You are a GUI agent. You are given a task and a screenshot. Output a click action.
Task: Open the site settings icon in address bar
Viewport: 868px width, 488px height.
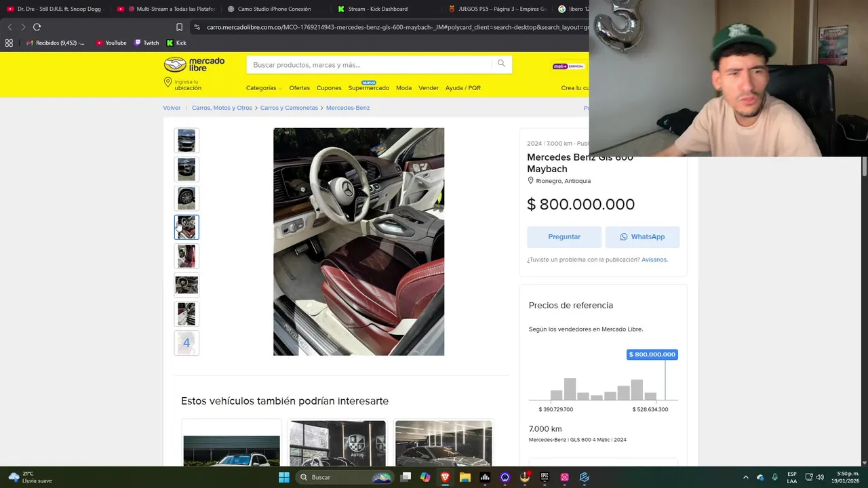pos(197,27)
